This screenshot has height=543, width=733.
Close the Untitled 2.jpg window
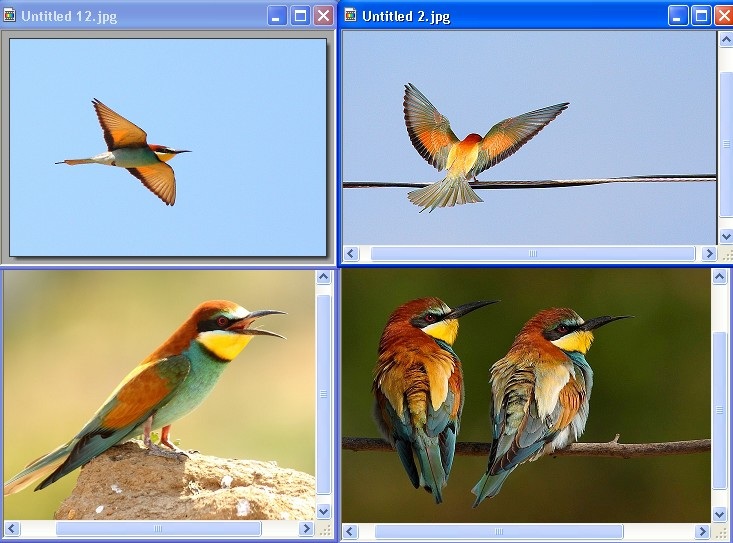coord(723,16)
